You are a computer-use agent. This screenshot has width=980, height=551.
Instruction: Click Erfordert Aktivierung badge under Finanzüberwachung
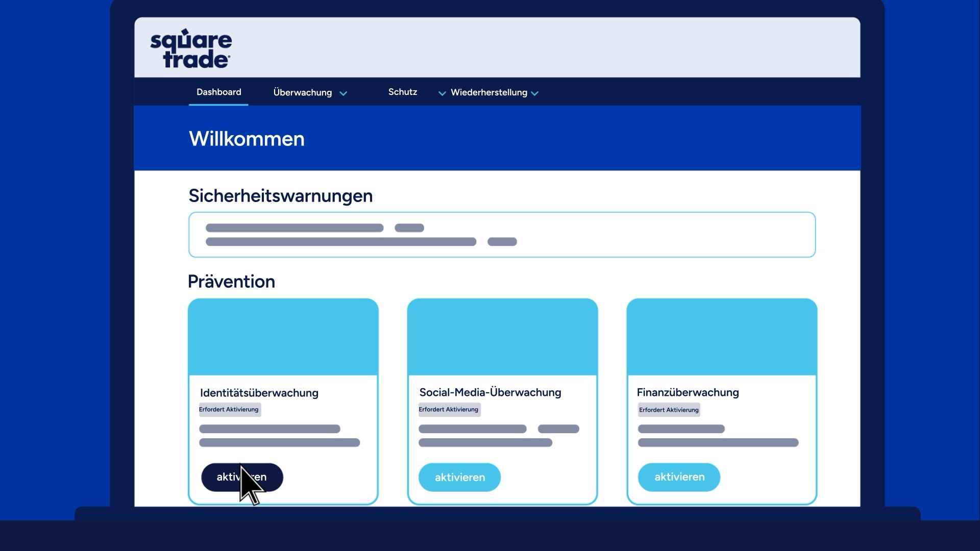(x=669, y=410)
